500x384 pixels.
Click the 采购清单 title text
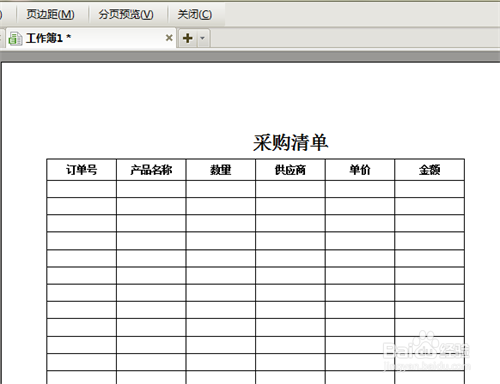click(291, 143)
